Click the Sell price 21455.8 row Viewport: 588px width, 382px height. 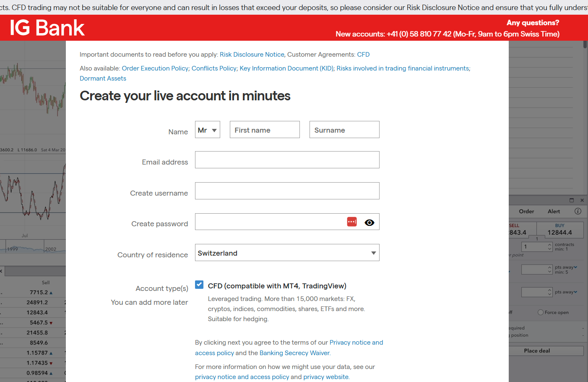point(37,333)
